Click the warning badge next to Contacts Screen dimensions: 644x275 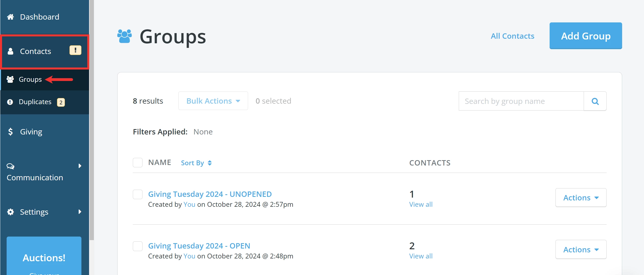point(75,50)
